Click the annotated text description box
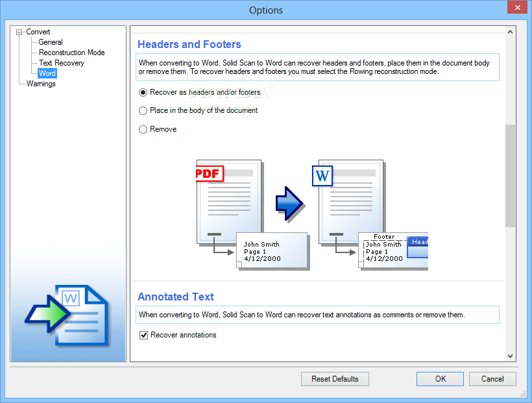Screen dimensions: 532x403 tap(317, 315)
